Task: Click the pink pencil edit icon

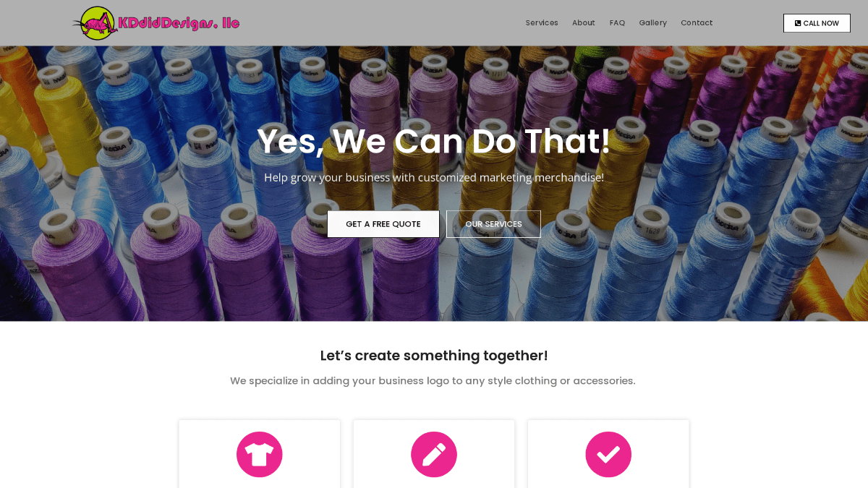Action: click(434, 454)
